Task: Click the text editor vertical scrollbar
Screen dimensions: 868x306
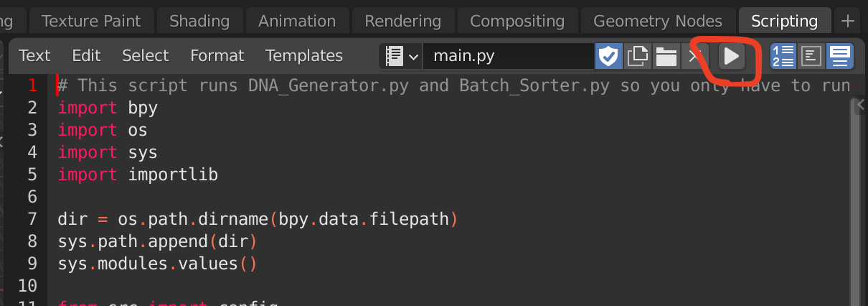Action: tap(854, 208)
